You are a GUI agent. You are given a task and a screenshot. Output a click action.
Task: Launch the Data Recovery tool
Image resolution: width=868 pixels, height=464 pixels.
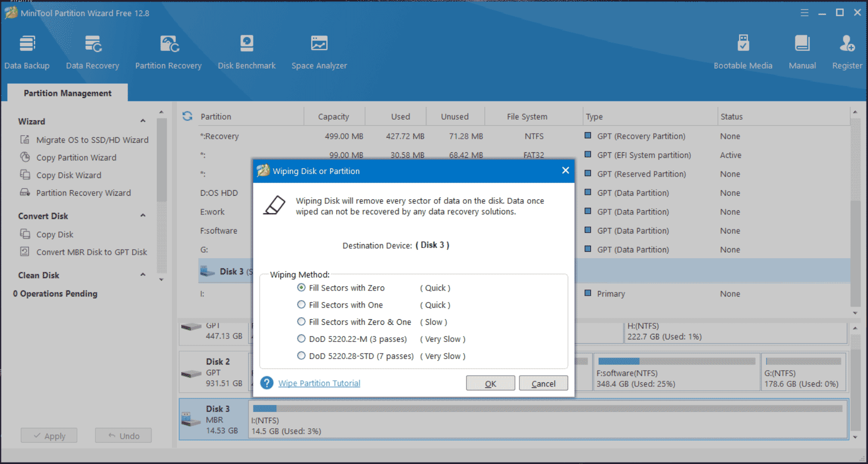pyautogui.click(x=93, y=52)
